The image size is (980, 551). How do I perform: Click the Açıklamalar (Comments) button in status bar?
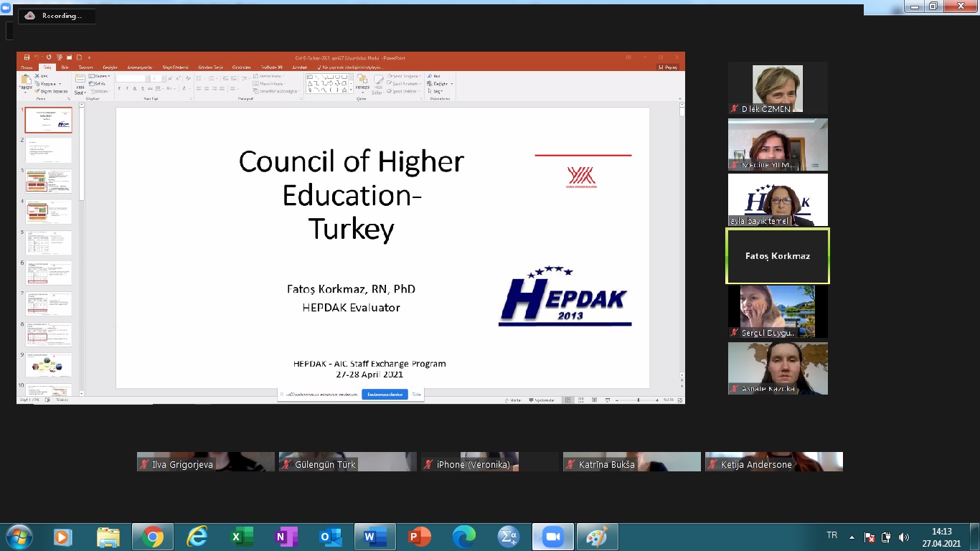542,400
